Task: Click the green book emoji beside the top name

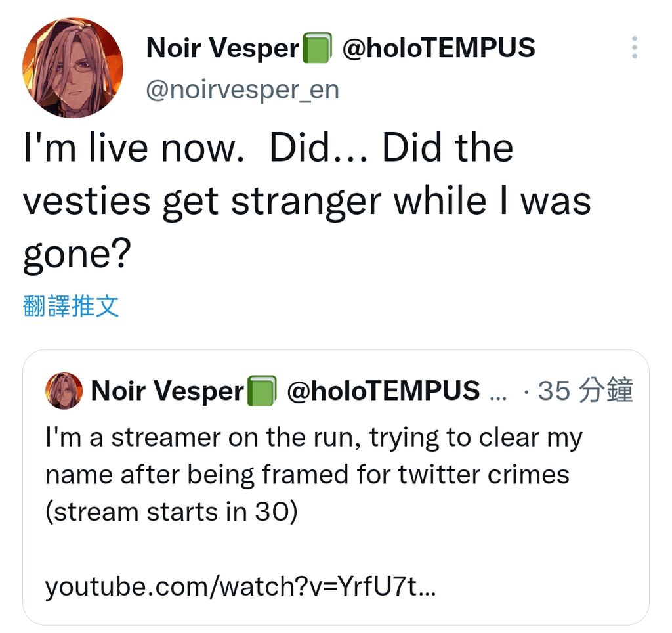Action: click(x=316, y=49)
